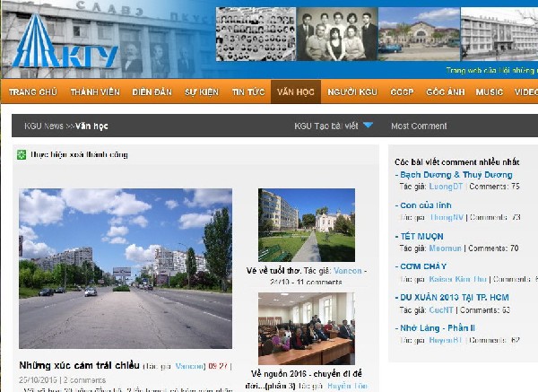Go to DIỄN ĐÀN menu item
The width and height of the screenshot is (538, 392).
[152, 92]
